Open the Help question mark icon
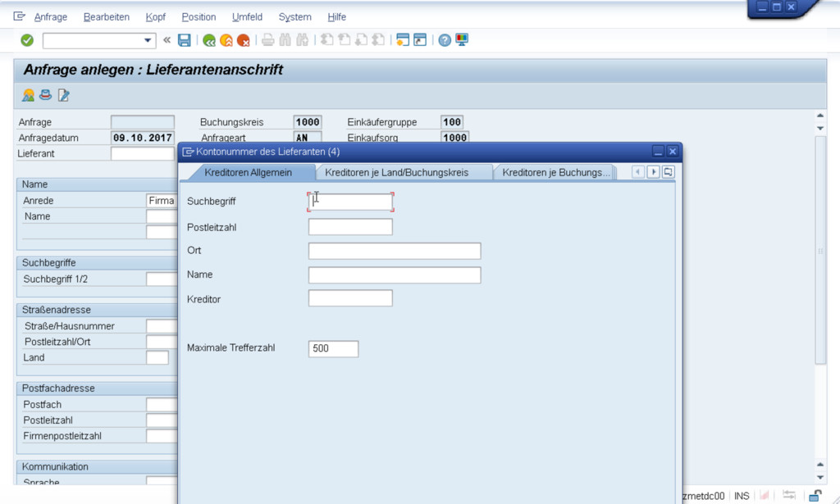 (x=445, y=40)
